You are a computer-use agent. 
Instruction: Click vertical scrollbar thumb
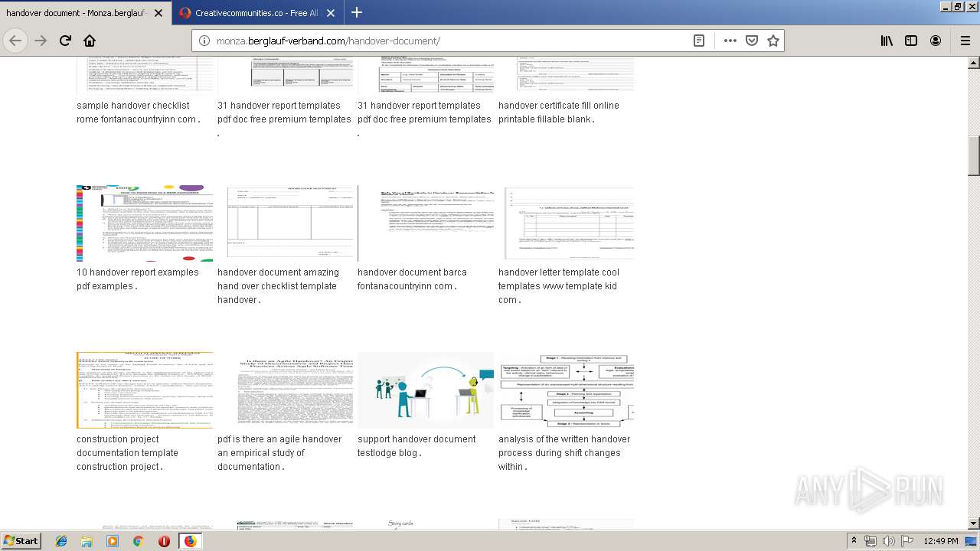click(x=974, y=156)
